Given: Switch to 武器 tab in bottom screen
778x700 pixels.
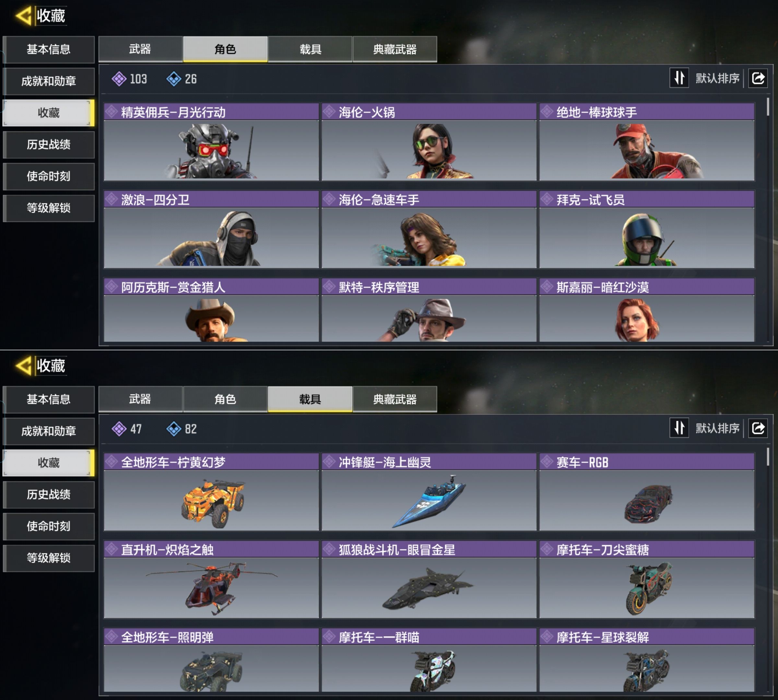Looking at the screenshot, I should (140, 399).
